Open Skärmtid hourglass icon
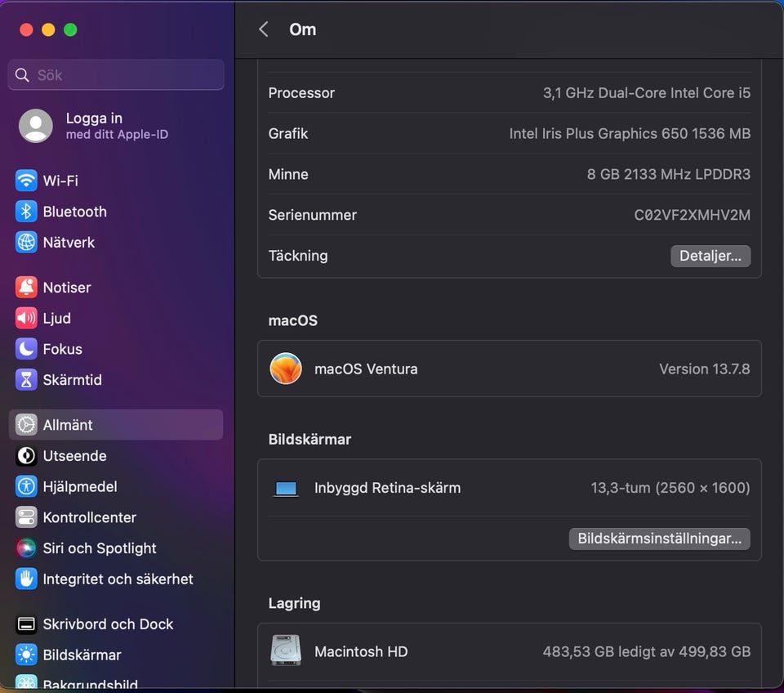Image resolution: width=784 pixels, height=693 pixels. coord(26,380)
